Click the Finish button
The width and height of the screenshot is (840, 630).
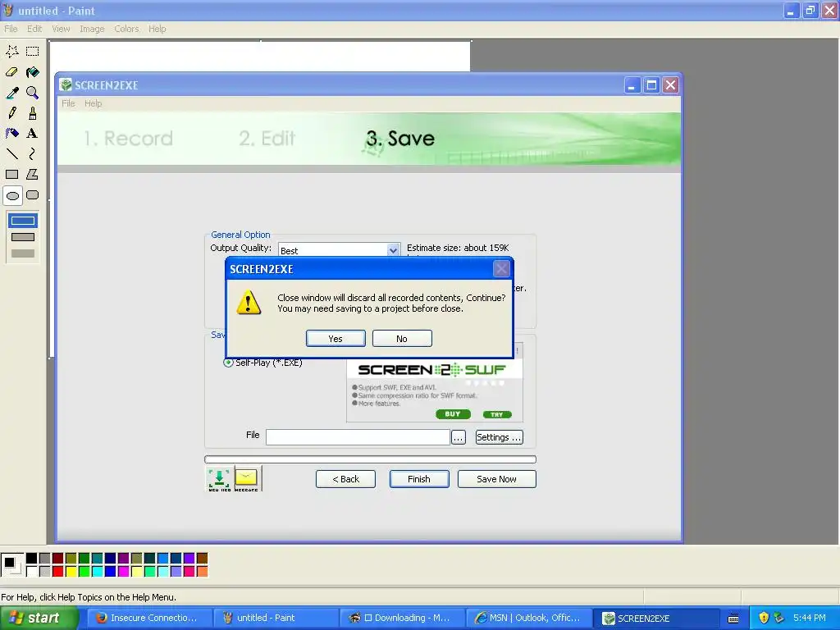pos(419,479)
